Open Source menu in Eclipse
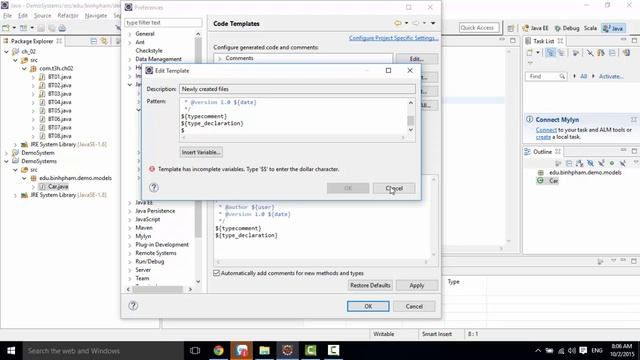 42,16
